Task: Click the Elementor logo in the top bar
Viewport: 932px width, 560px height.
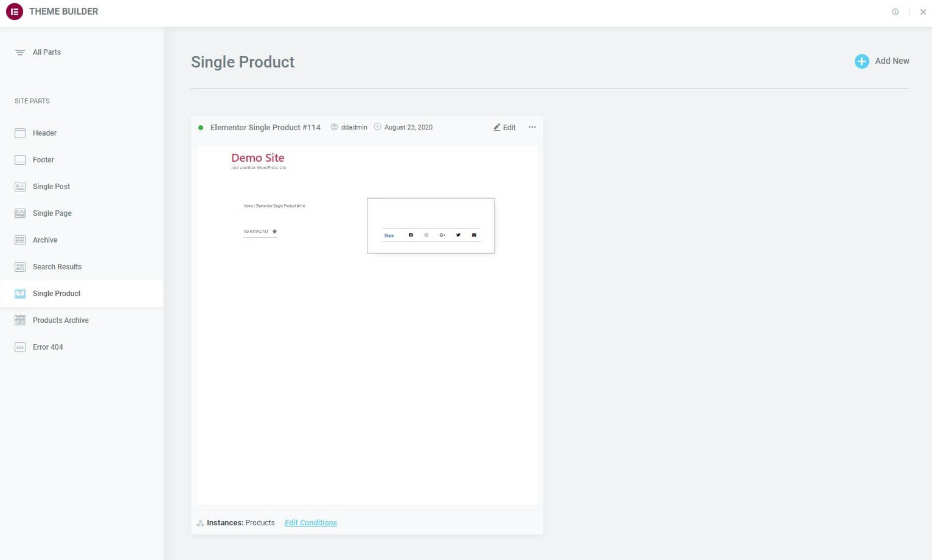Action: (14, 11)
